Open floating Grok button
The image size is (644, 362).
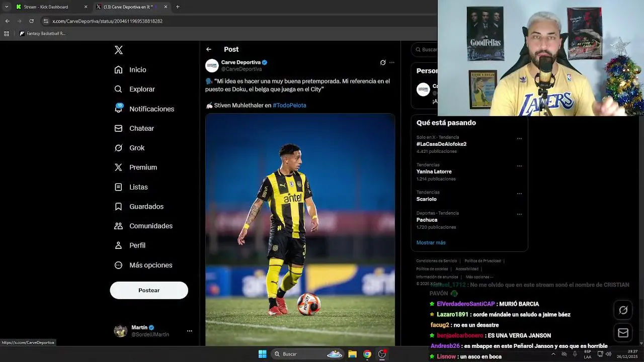coord(623,310)
